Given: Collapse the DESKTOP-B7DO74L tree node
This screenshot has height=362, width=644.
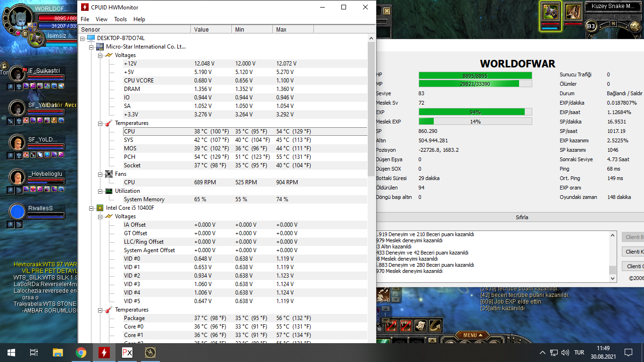Looking at the screenshot, I should pos(83,38).
